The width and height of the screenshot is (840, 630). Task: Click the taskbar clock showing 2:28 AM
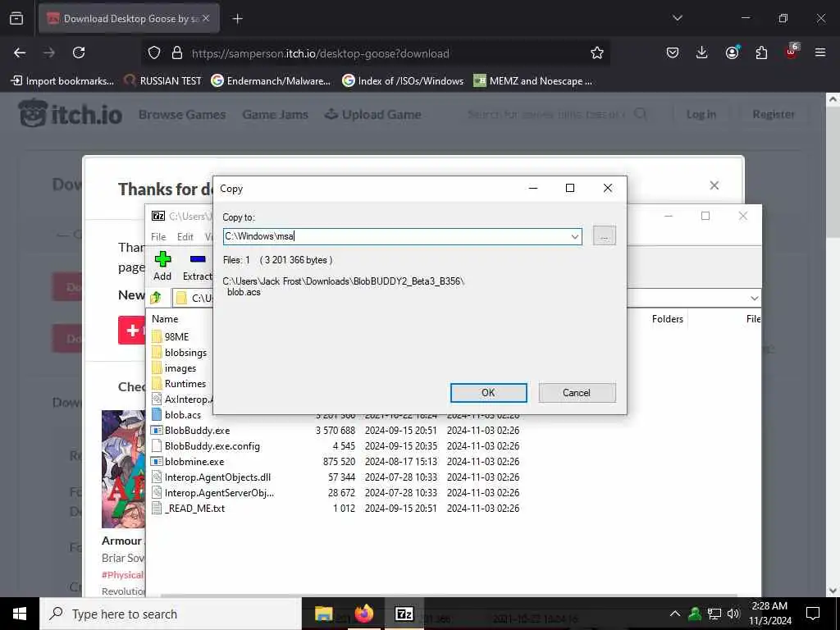coord(769,614)
